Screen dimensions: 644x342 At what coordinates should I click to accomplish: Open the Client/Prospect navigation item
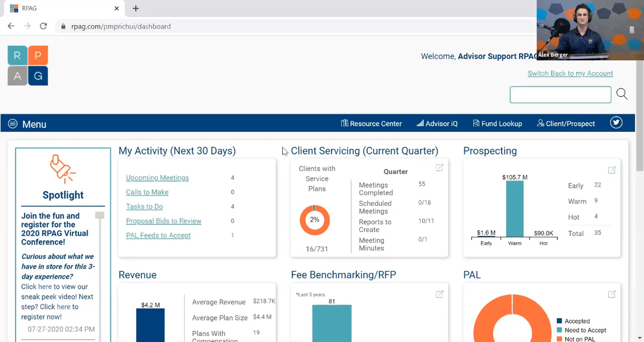pyautogui.click(x=566, y=124)
